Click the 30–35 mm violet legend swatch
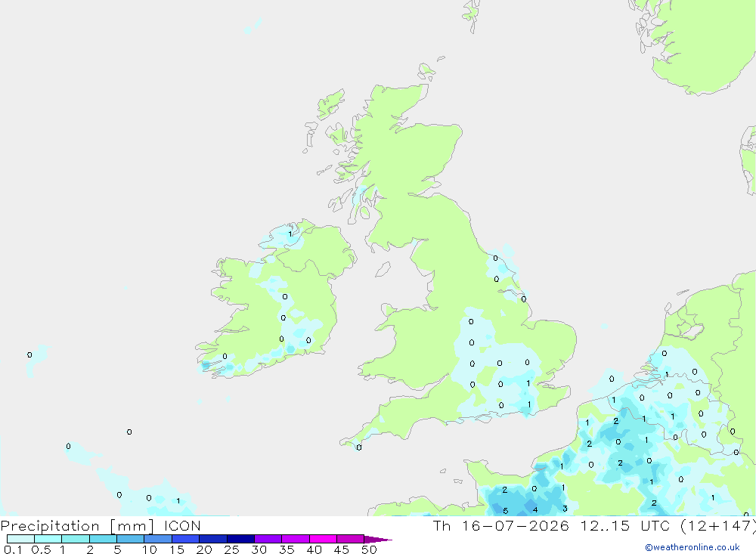756x554 pixels. [268, 539]
